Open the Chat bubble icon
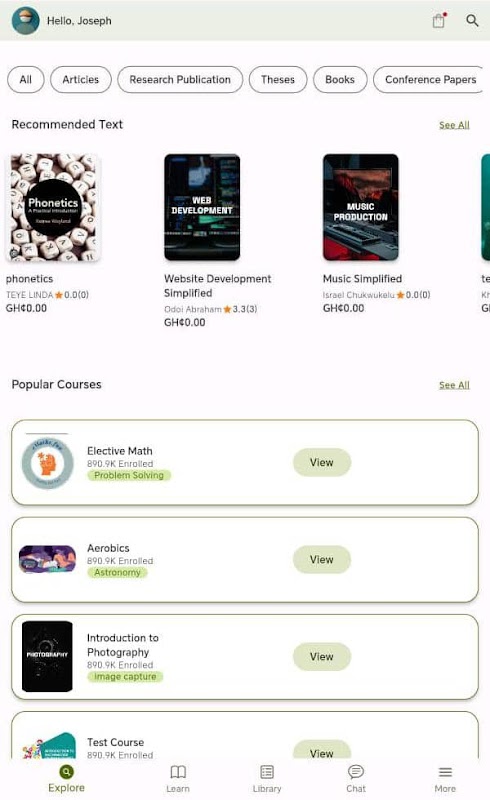The height and width of the screenshot is (800, 490). [x=356, y=771]
